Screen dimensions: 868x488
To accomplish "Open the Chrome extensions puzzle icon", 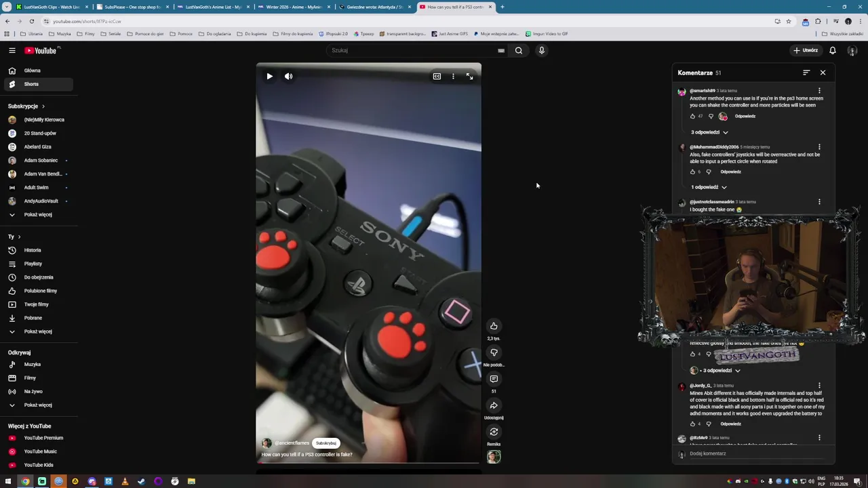I will click(x=818, y=21).
